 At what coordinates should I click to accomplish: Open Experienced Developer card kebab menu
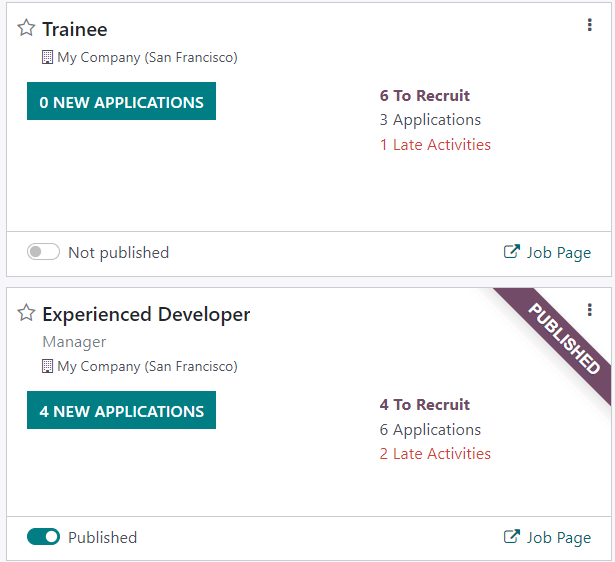(x=590, y=311)
